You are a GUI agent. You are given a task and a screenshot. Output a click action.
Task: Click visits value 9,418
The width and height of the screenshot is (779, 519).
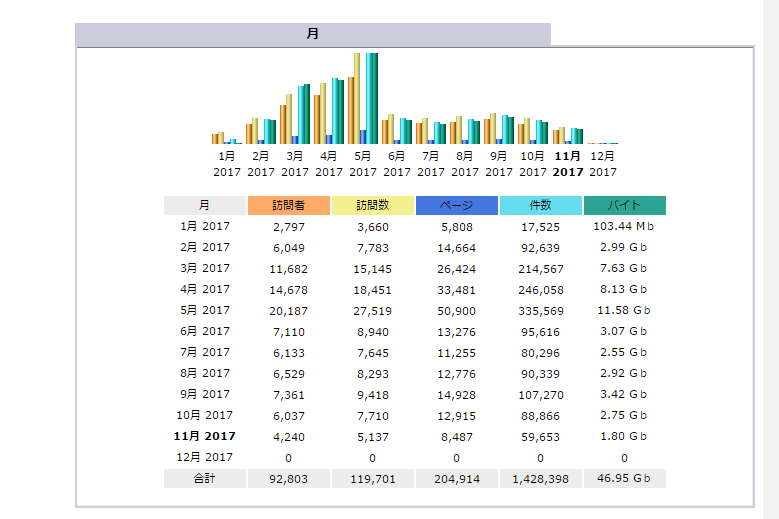(x=373, y=395)
